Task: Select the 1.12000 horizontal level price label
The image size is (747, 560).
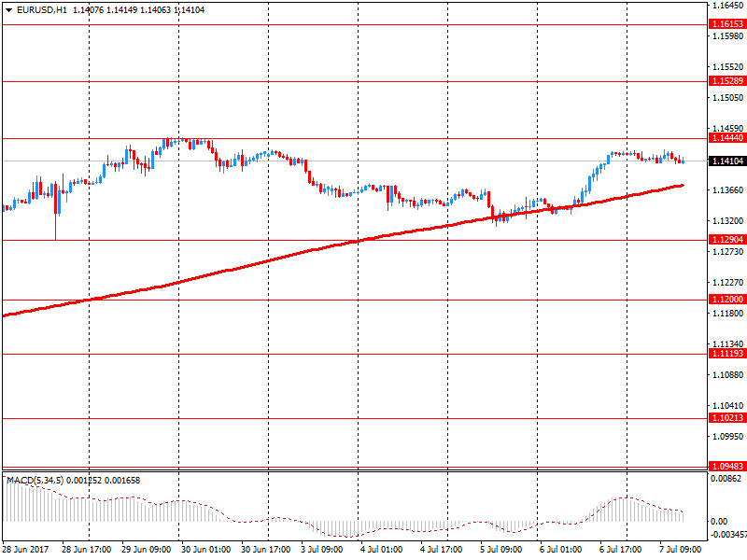Action: (727, 299)
